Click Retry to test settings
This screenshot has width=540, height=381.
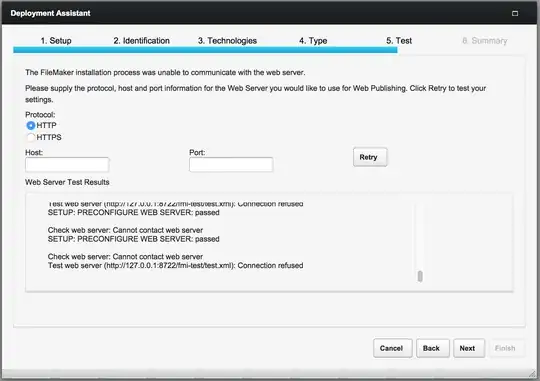pyautogui.click(x=370, y=157)
